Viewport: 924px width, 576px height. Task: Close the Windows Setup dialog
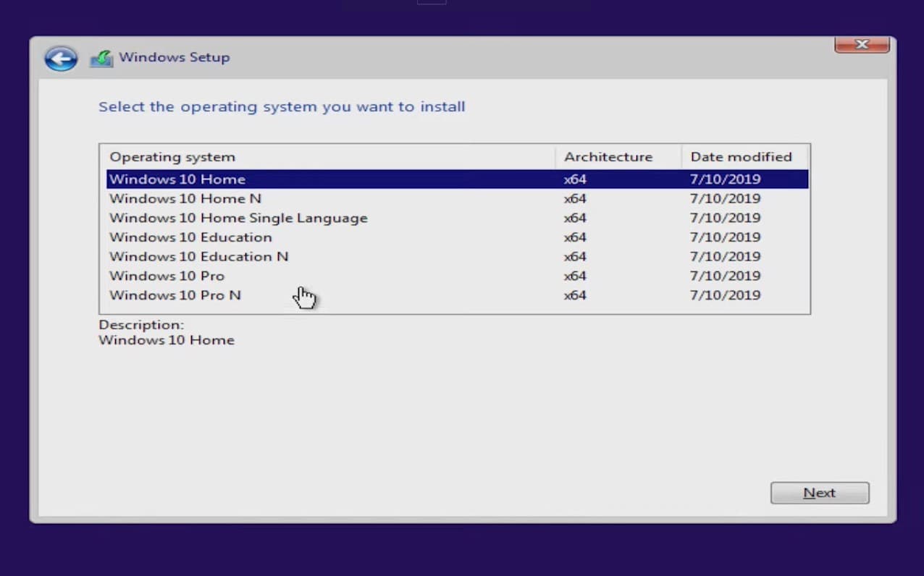click(x=862, y=45)
